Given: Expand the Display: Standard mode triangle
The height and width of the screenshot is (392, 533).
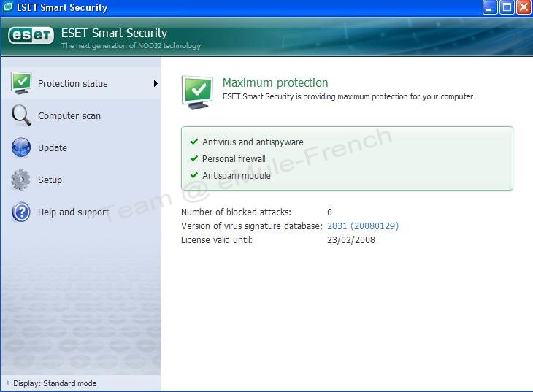Looking at the screenshot, I should [x=9, y=383].
